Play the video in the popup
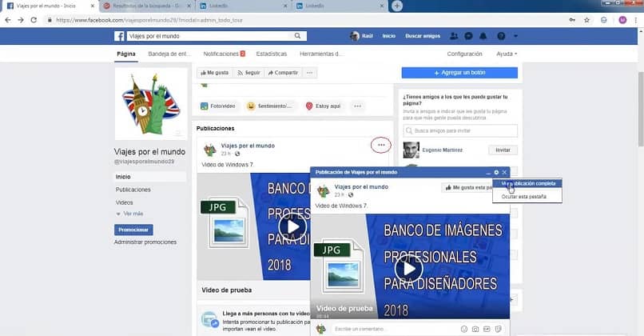Image resolution: width=644 pixels, height=336 pixels. pos(408,269)
